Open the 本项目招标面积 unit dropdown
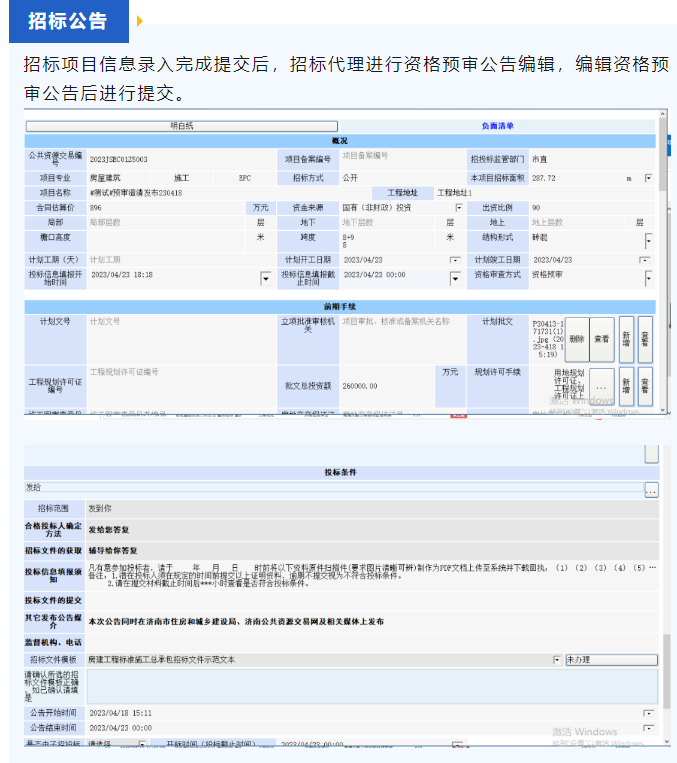 coord(648,178)
